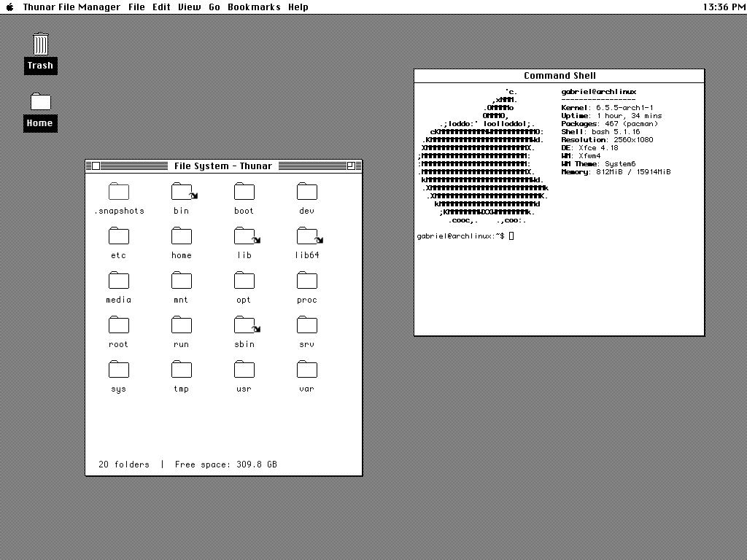Click the usr folder name label

[x=244, y=389]
